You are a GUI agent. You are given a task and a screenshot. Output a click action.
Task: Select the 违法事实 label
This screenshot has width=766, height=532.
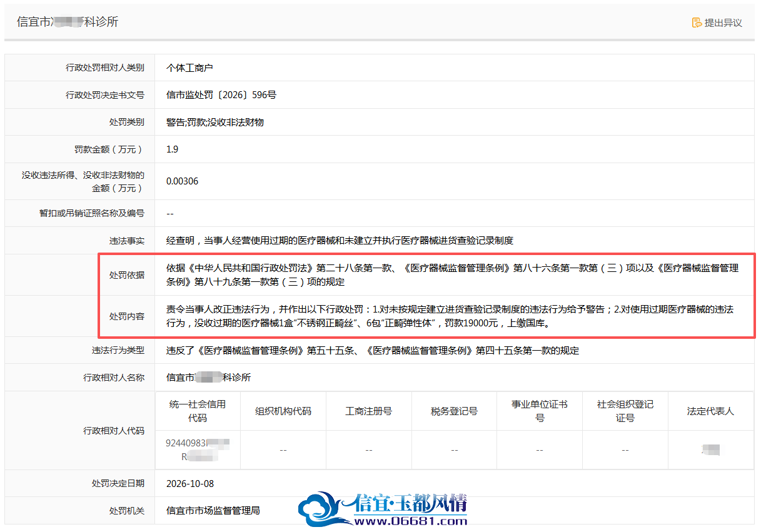(127, 241)
